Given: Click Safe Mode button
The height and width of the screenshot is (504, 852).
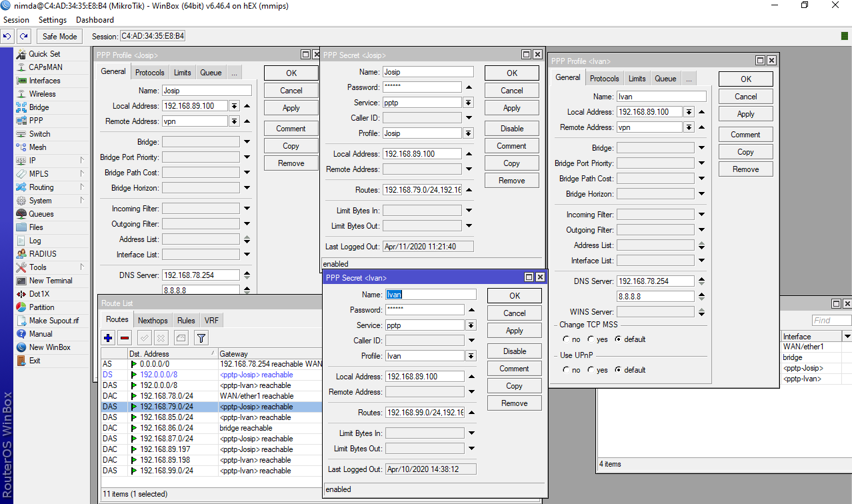Looking at the screenshot, I should click(x=59, y=37).
